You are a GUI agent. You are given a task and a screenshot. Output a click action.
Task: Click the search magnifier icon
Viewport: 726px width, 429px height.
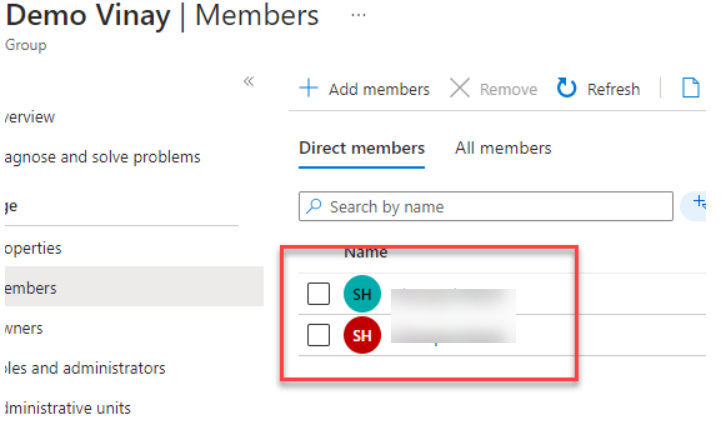[314, 207]
